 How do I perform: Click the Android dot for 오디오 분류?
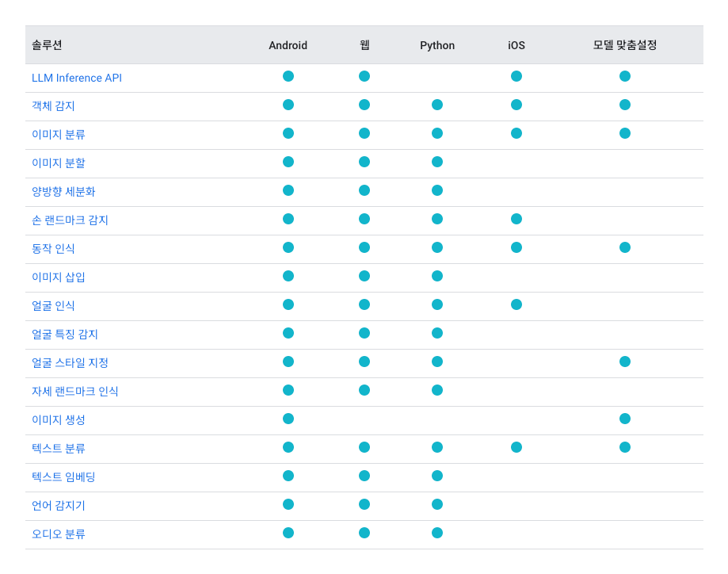click(288, 533)
